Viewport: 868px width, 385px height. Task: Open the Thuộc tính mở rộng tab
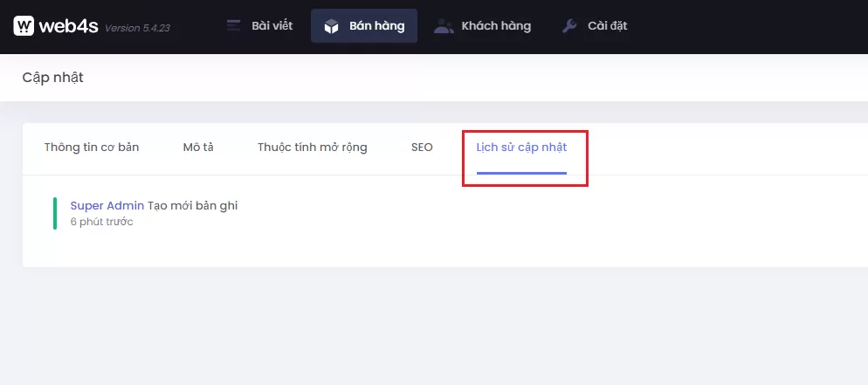coord(312,148)
